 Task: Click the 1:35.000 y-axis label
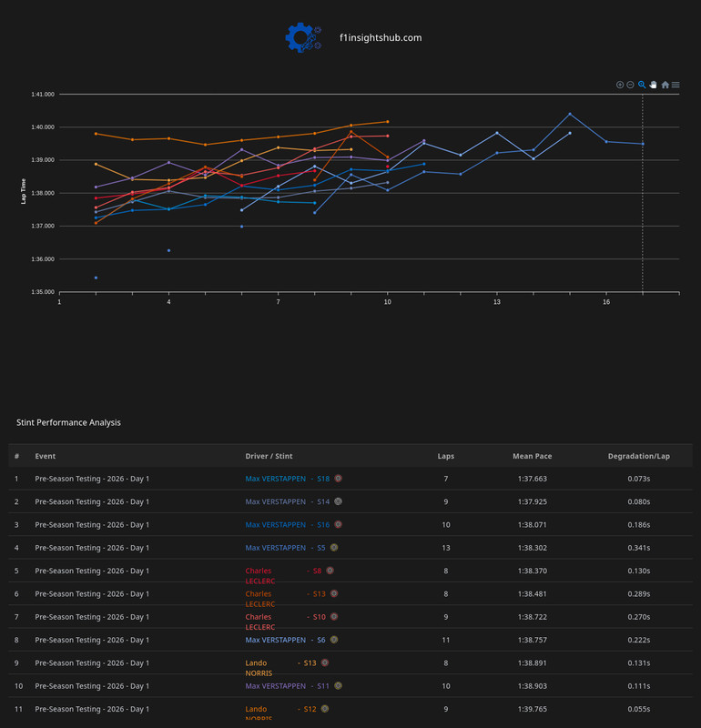point(43,292)
